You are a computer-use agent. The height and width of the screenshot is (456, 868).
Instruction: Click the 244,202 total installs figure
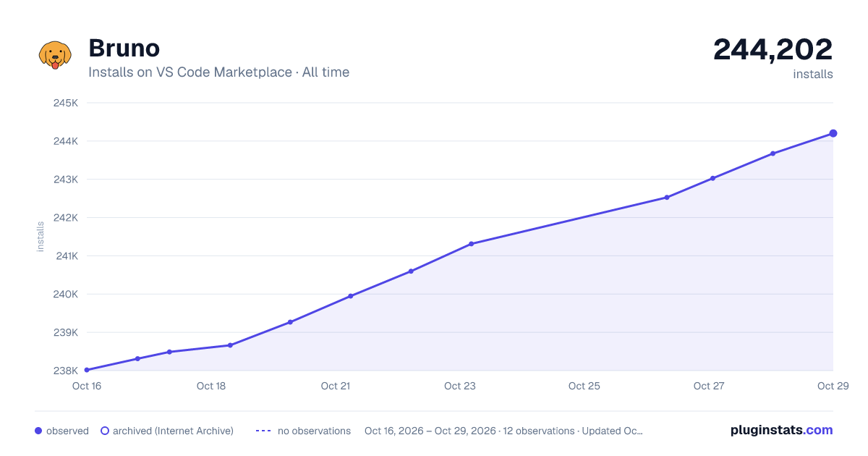click(773, 49)
